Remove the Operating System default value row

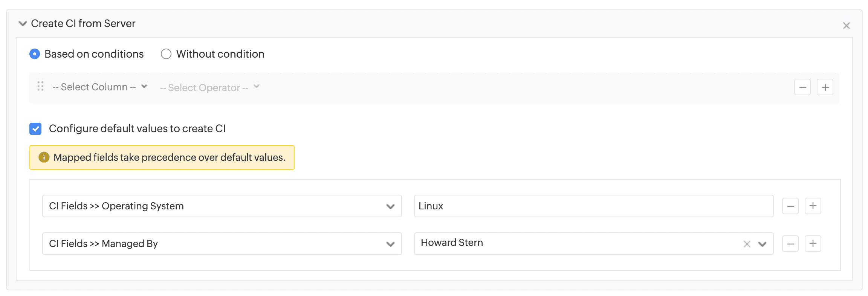click(790, 206)
